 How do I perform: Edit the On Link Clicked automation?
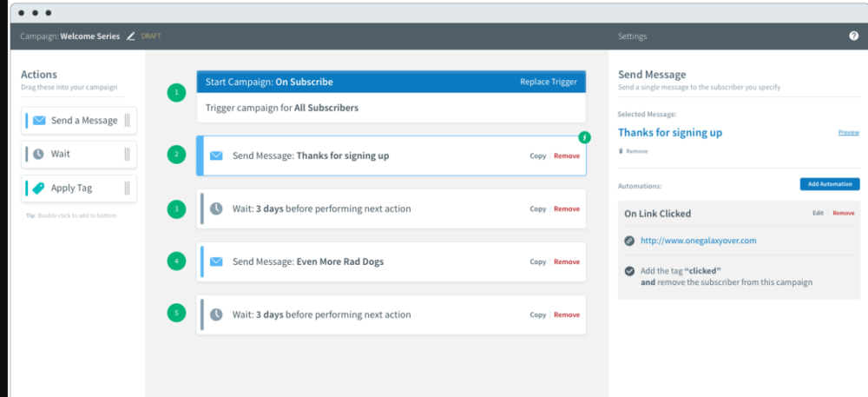[818, 213]
